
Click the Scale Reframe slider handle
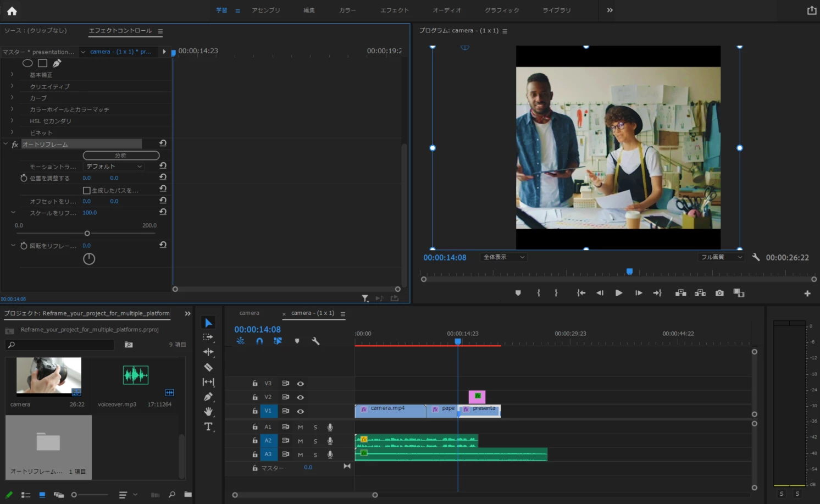(x=87, y=234)
